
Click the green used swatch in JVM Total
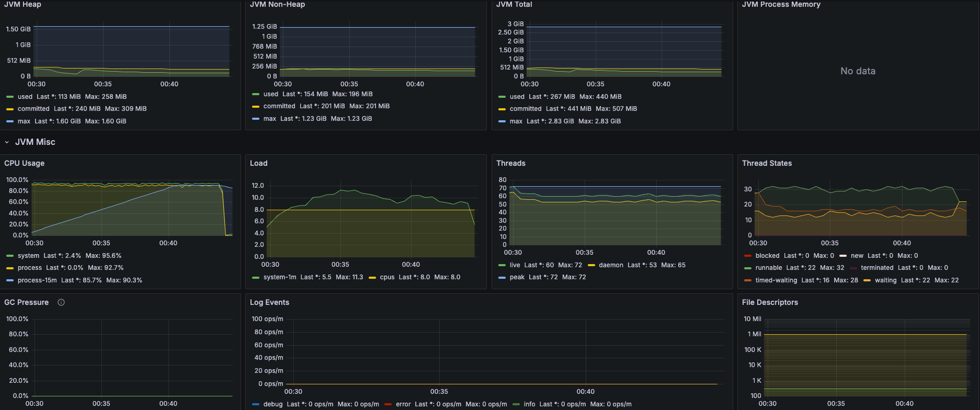(x=502, y=97)
